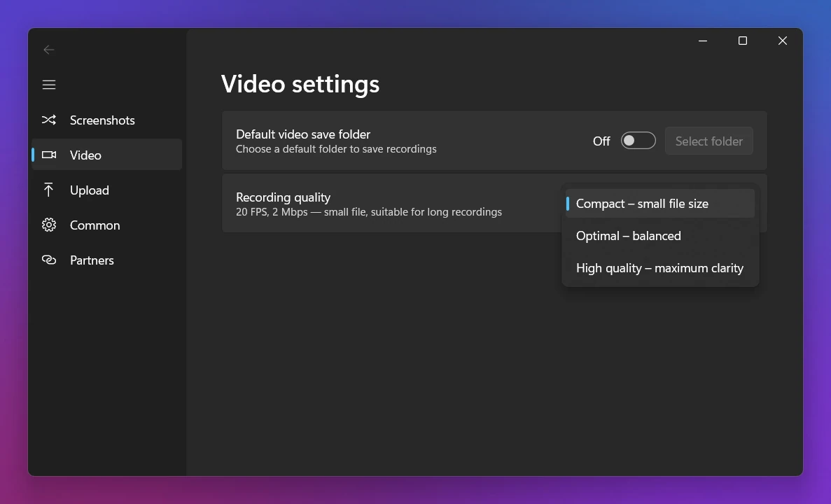Open the Video settings section
The image size is (831, 504).
107,155
